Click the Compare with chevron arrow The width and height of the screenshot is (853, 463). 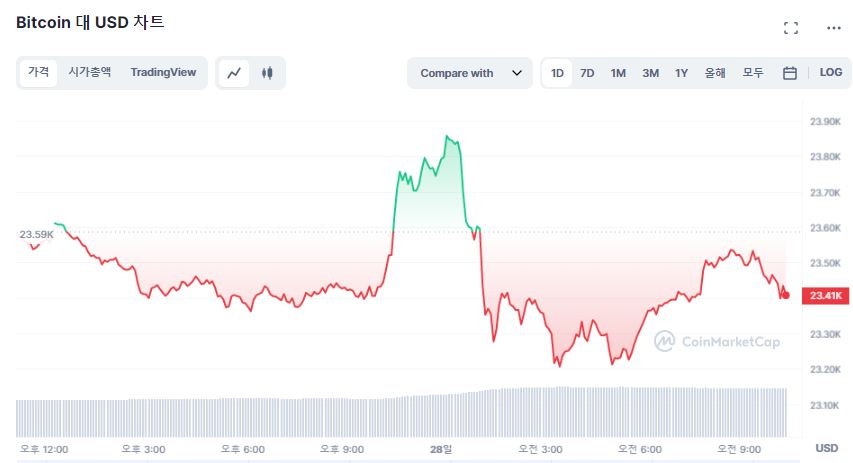pyautogui.click(x=517, y=73)
